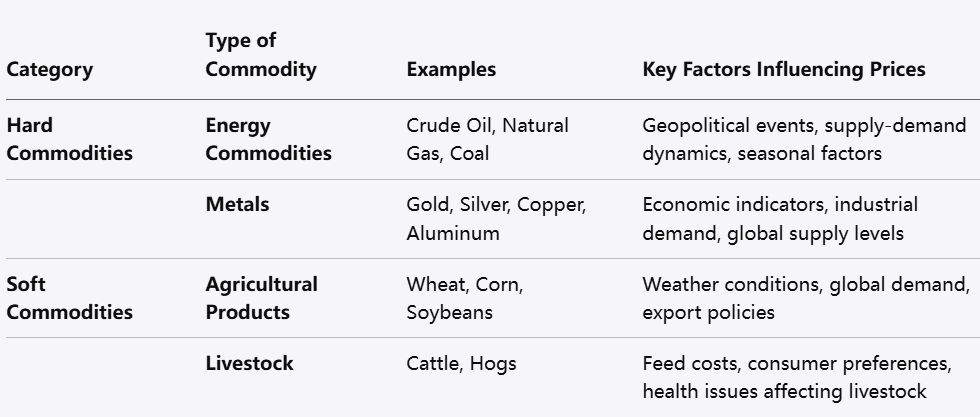Click the words Crude Oil in Examples
The width and height of the screenshot is (980, 417).
450,126
